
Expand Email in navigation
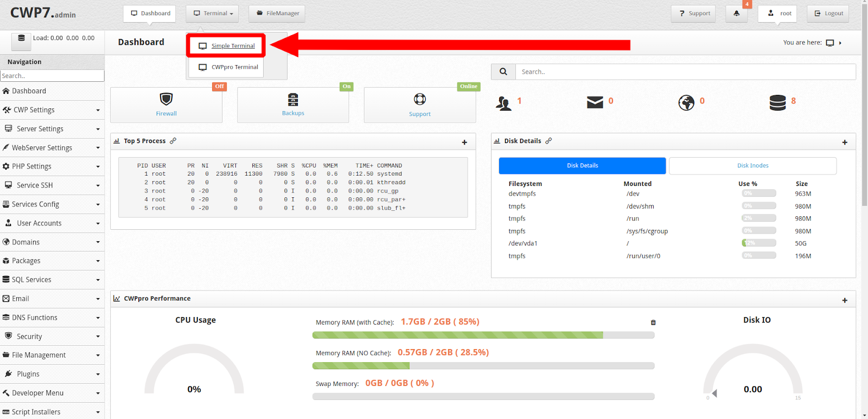(52, 299)
